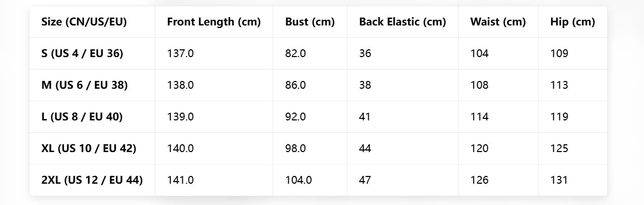Viewport: 644px width, 205px height.
Task: Select the Back Elastic (cm) header
Action: 403,22
